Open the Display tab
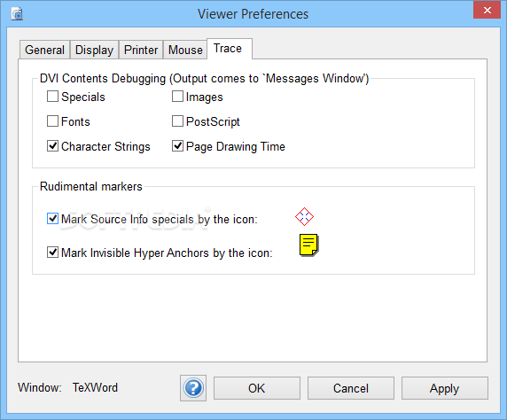 tap(94, 50)
